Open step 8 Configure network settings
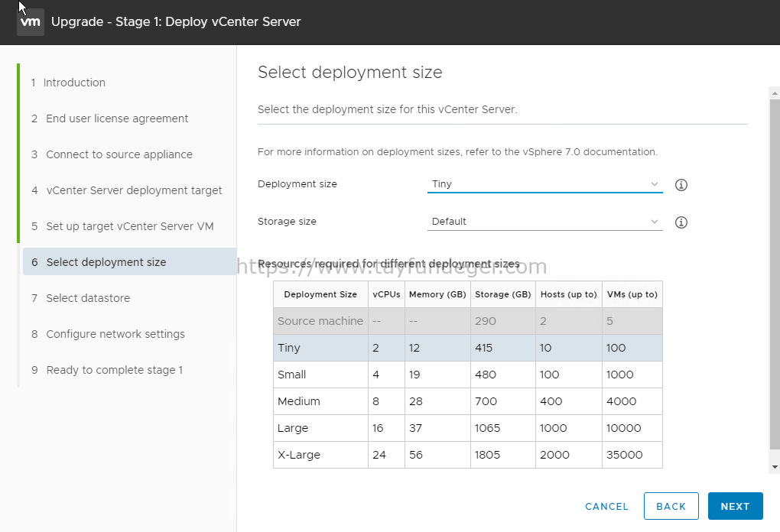This screenshot has width=780, height=532. (108, 333)
